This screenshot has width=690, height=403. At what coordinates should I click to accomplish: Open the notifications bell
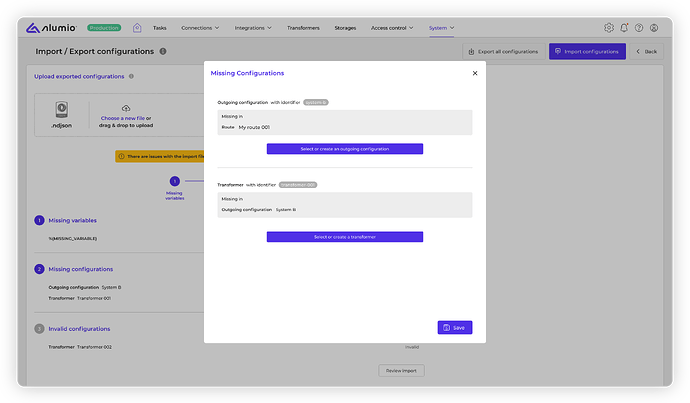(624, 28)
